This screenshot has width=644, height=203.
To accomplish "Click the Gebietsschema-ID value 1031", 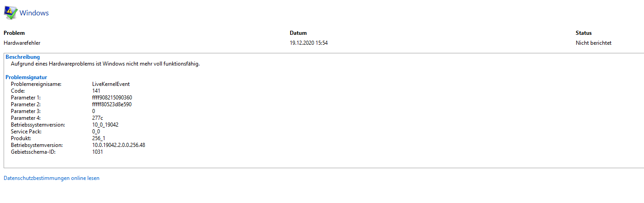I will point(98,152).
